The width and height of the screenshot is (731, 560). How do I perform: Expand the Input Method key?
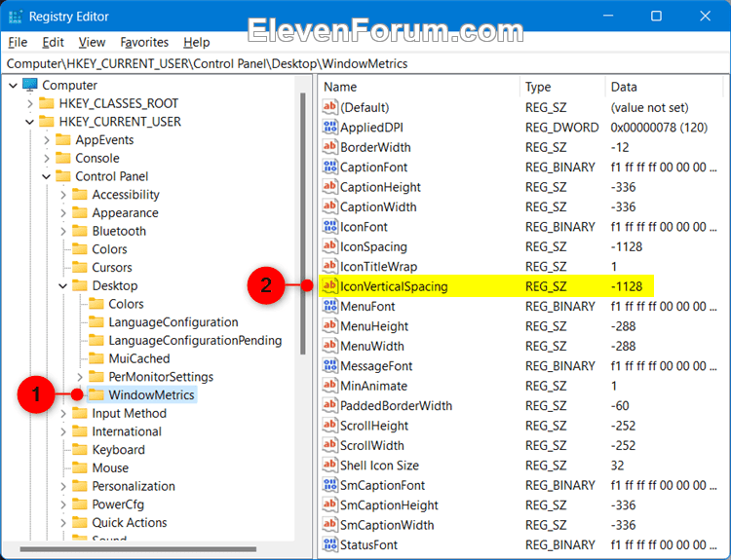(63, 413)
